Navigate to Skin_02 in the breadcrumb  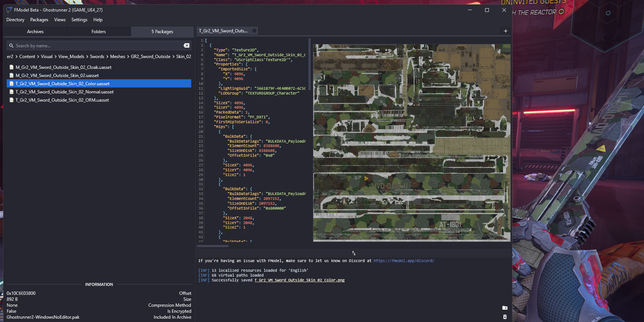(x=184, y=57)
